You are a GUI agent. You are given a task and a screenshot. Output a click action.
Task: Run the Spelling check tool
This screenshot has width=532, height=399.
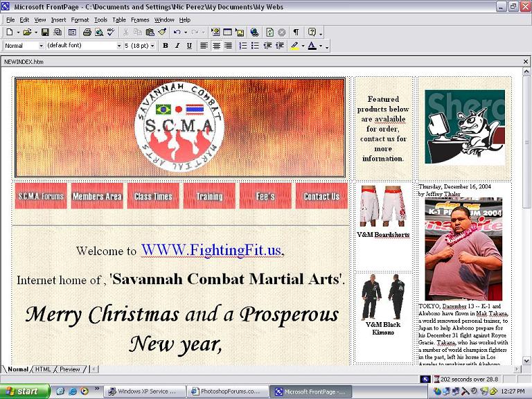click(x=111, y=33)
